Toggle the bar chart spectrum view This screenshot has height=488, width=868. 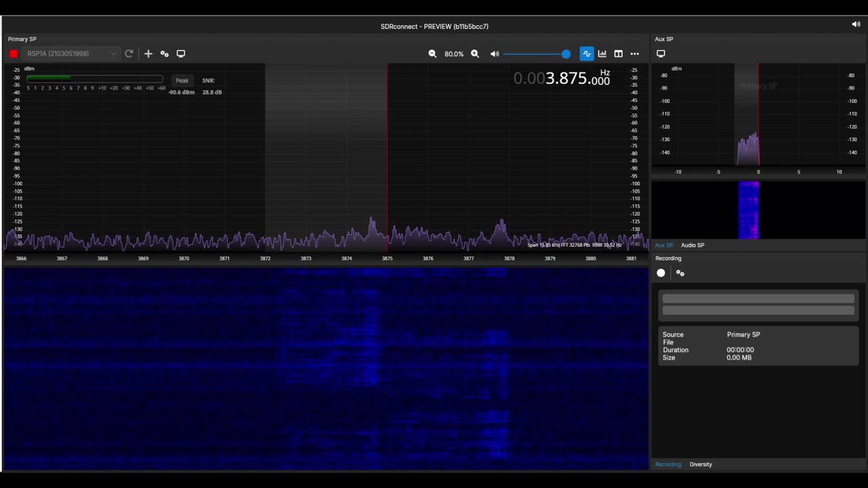(602, 54)
